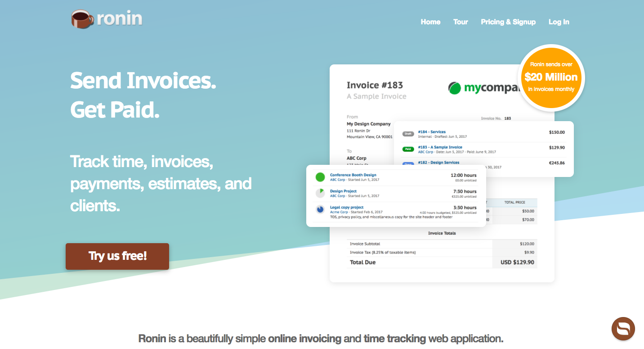Click the TOTAL PRICE column header
The image size is (644, 349).
(514, 202)
